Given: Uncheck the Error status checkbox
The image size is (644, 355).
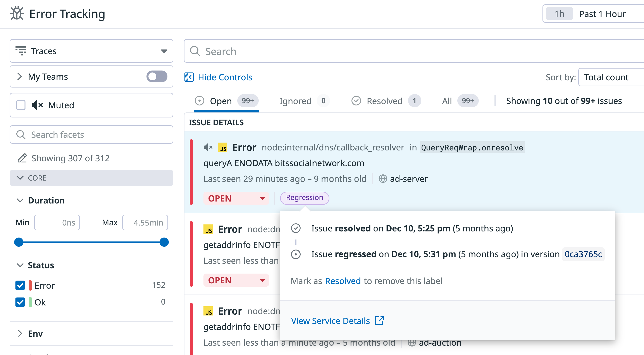Looking at the screenshot, I should [x=20, y=285].
